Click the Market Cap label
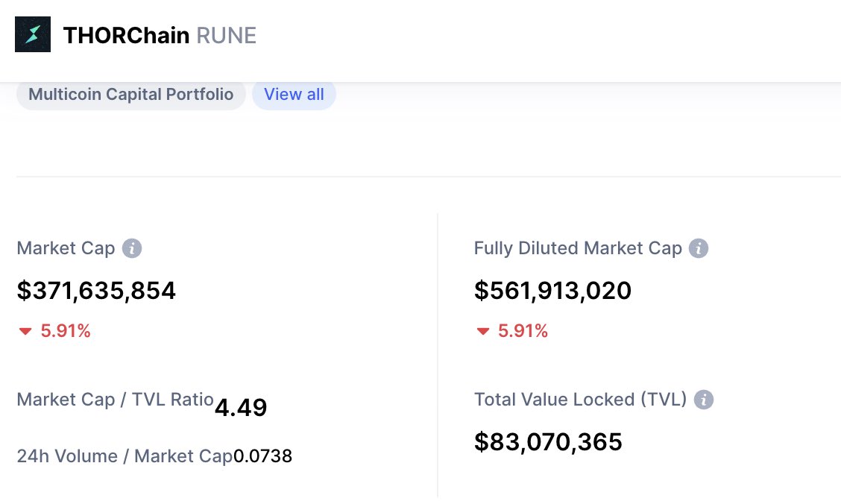The height and width of the screenshot is (504, 841). point(66,248)
